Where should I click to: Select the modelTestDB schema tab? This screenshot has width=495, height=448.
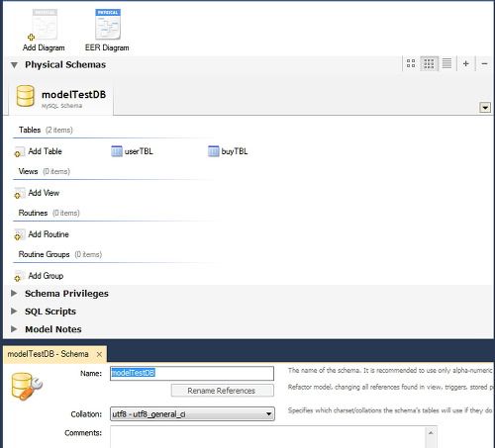[x=61, y=97]
